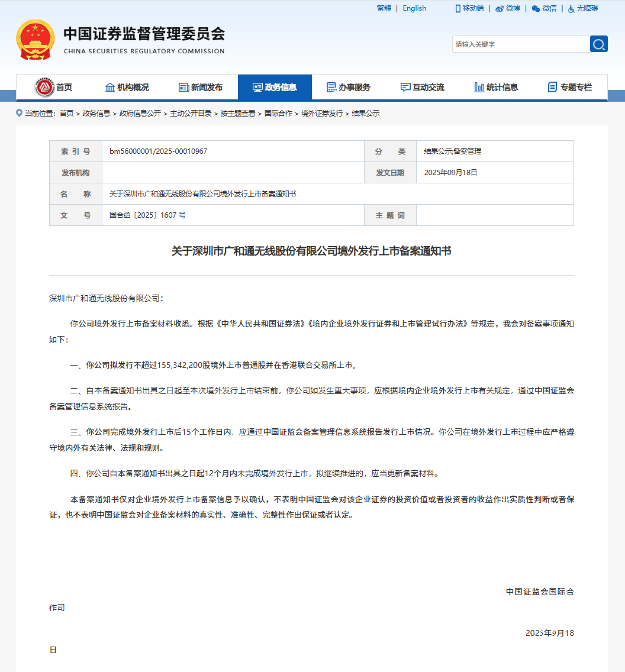Switch language to English

point(414,8)
